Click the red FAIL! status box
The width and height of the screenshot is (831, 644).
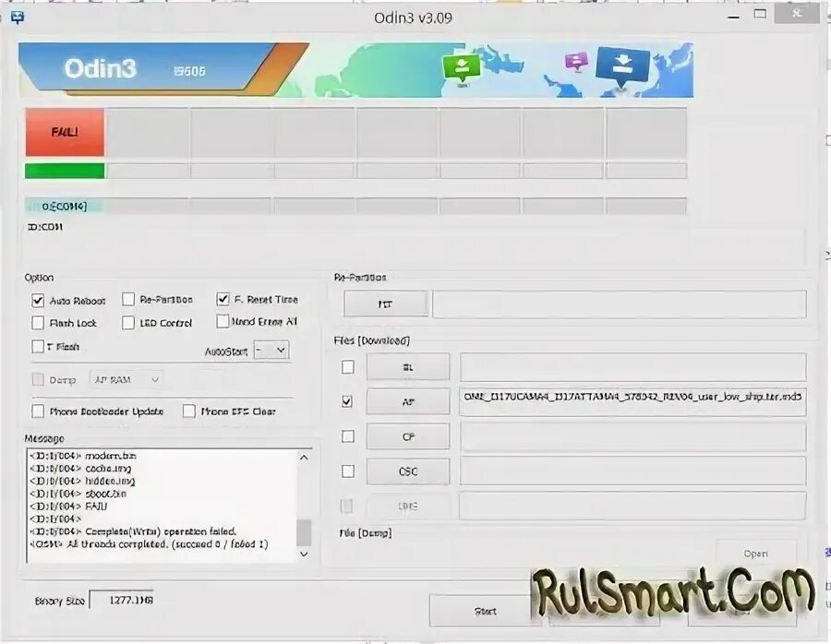(x=65, y=132)
